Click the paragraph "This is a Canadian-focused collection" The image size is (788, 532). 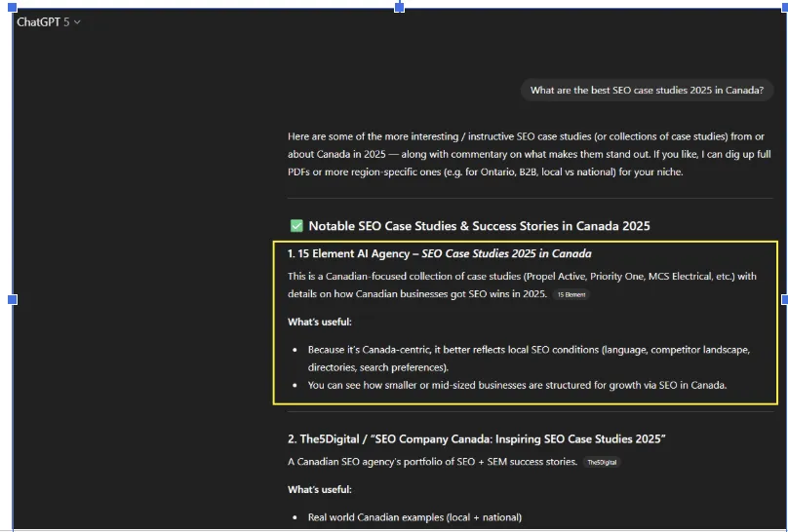(x=522, y=285)
